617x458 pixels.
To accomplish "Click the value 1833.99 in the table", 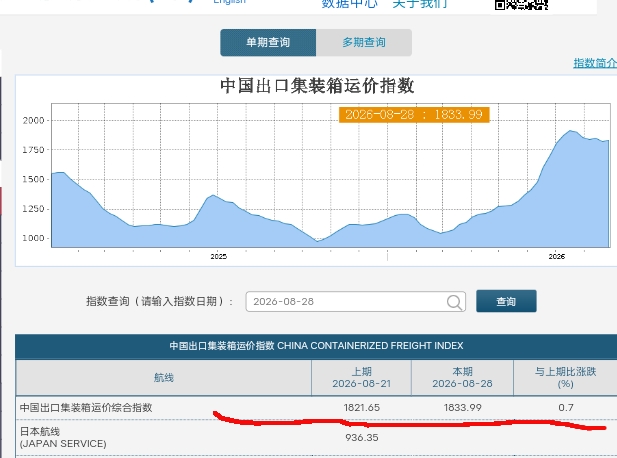I will pyautogui.click(x=462, y=408).
